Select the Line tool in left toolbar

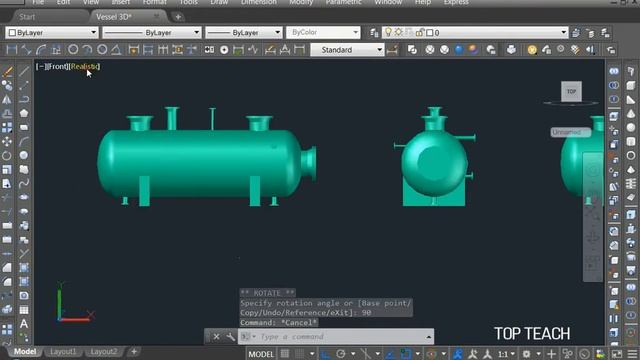pyautogui.click(x=24, y=72)
